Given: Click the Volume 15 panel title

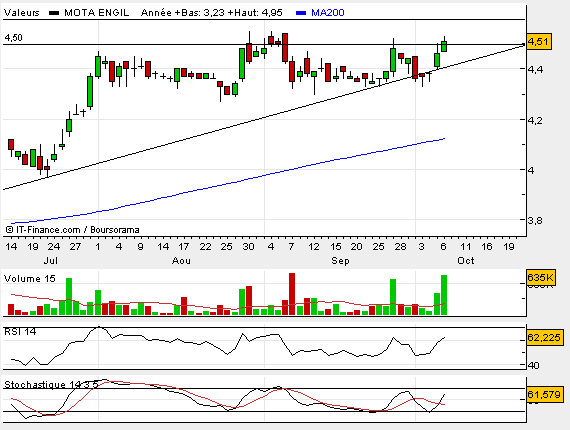Looking at the screenshot, I should click(30, 279).
